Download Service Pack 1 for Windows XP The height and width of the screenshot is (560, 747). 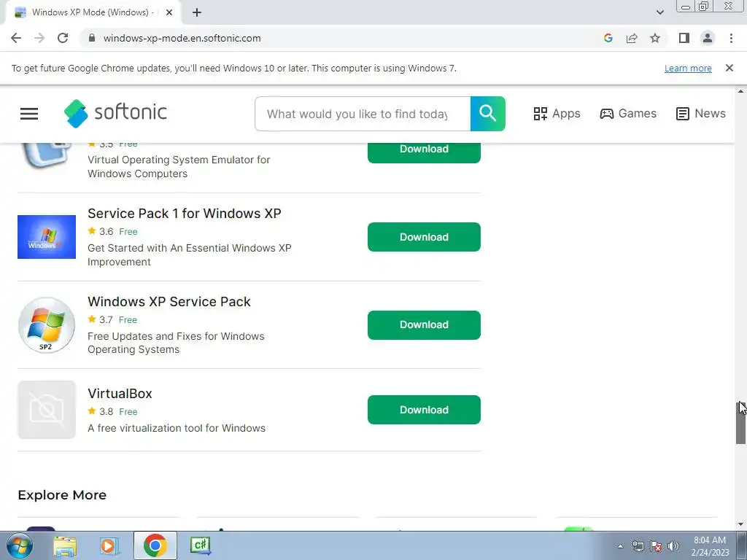click(x=424, y=237)
